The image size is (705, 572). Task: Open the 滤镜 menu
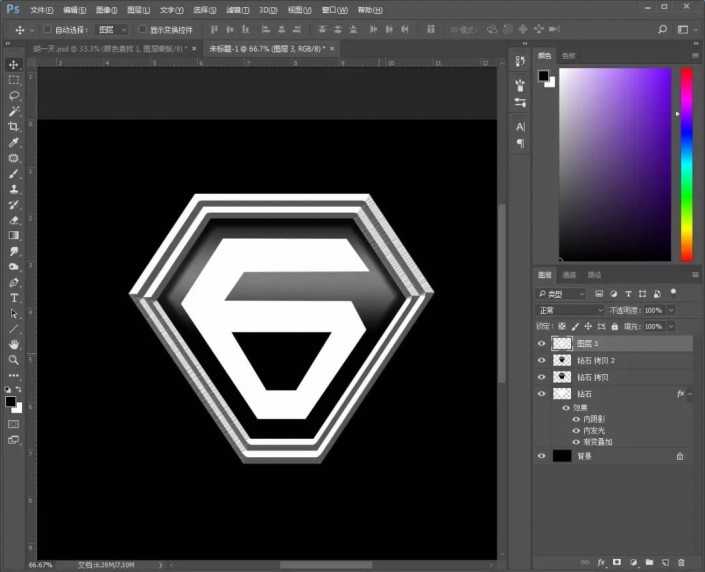point(238,10)
